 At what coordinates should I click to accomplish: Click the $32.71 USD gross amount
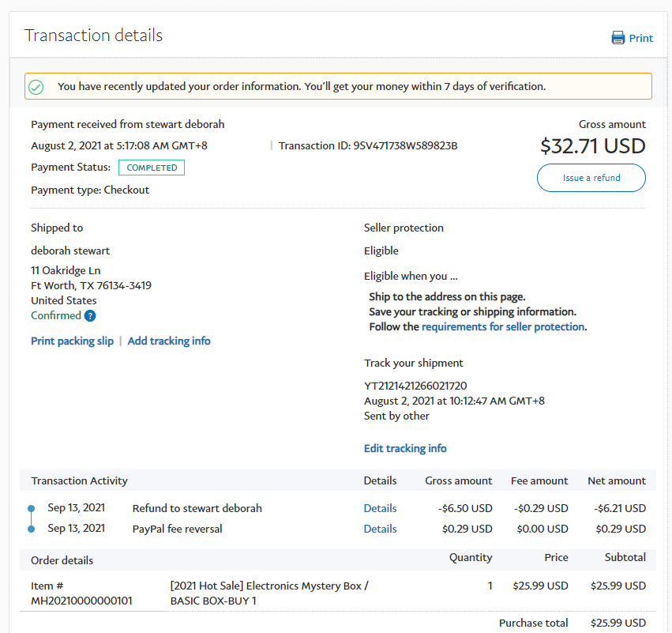pos(592,145)
